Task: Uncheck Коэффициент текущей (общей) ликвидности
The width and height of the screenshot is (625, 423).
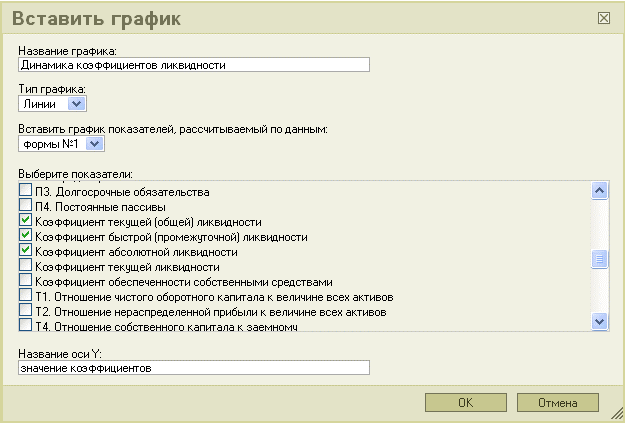Action: (26, 221)
